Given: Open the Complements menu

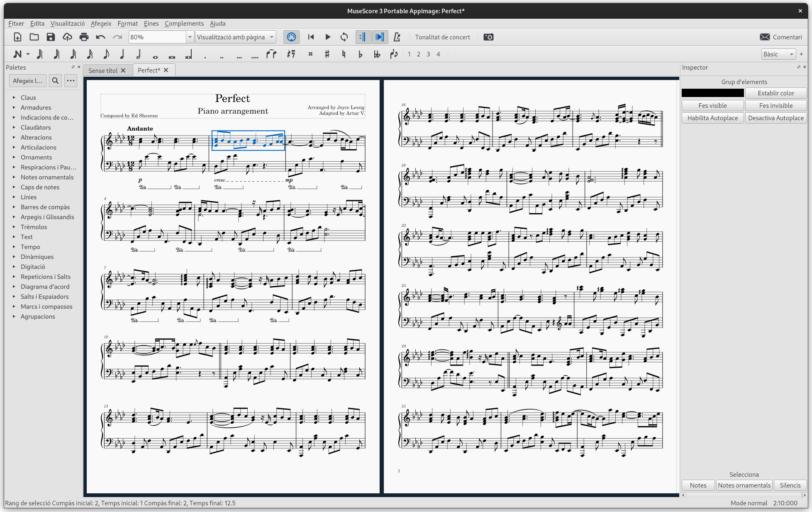Looking at the screenshot, I should click(x=184, y=23).
